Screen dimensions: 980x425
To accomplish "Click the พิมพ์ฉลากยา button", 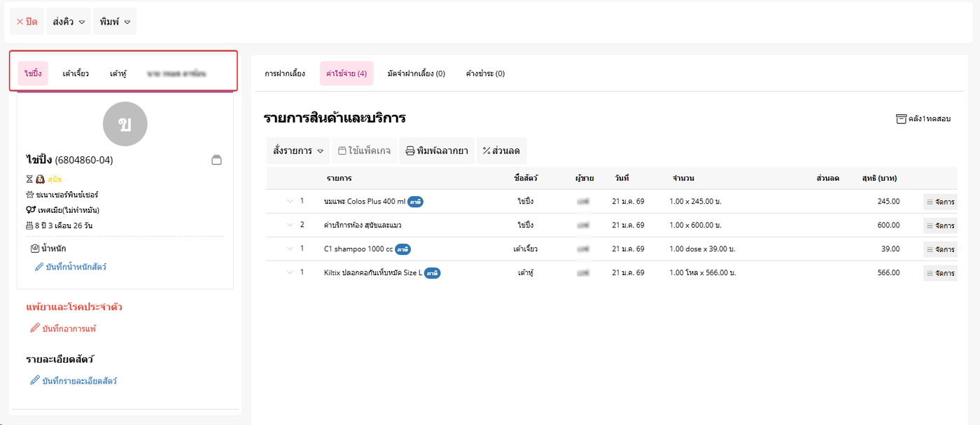I will point(437,151).
